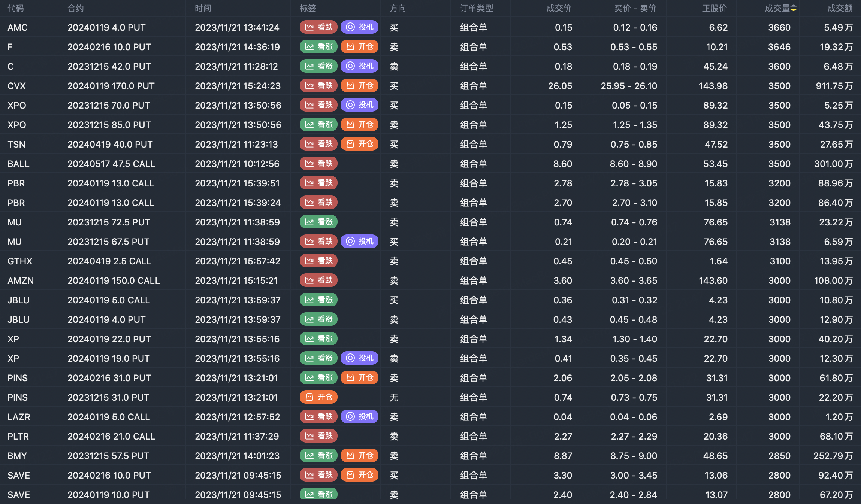
Task: Click PLTR 68.10万 trade amount cell
Action: click(x=836, y=436)
